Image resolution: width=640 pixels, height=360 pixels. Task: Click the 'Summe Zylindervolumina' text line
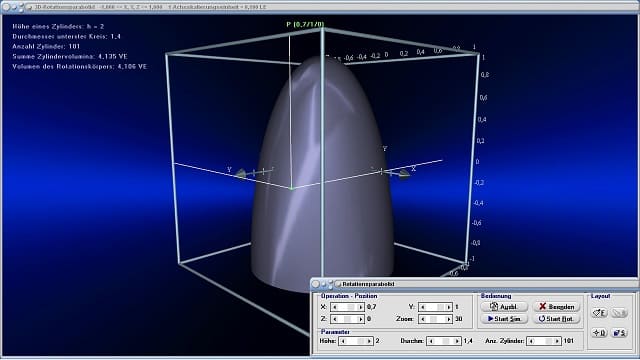(70, 56)
